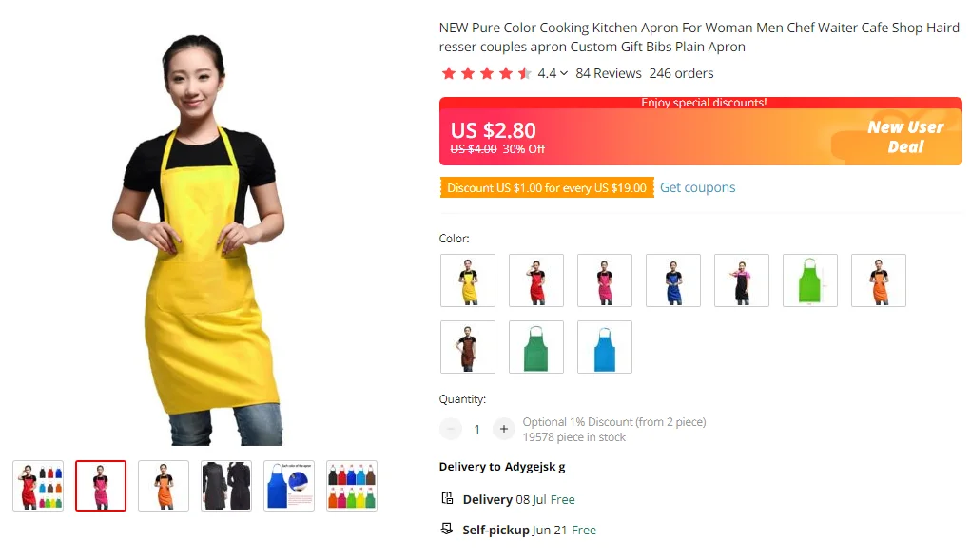The width and height of the screenshot is (971, 560).
Task: Click the Get coupons link
Action: (x=697, y=187)
